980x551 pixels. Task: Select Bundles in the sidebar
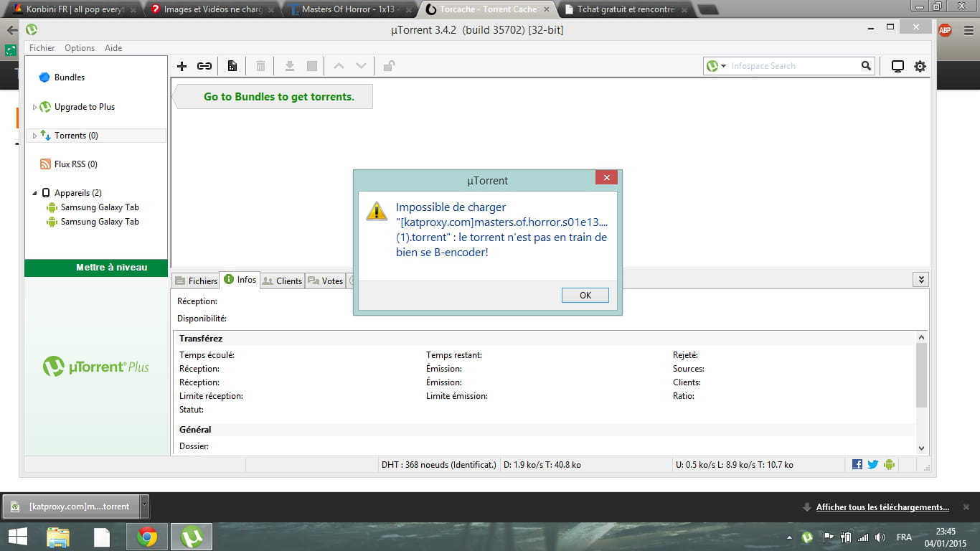pyautogui.click(x=70, y=77)
